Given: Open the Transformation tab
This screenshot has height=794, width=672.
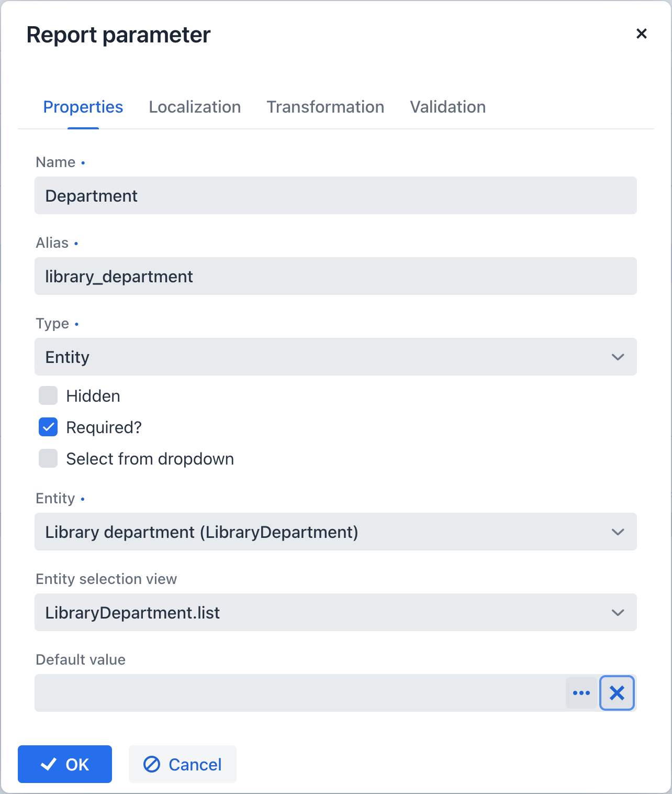Looking at the screenshot, I should 326,107.
